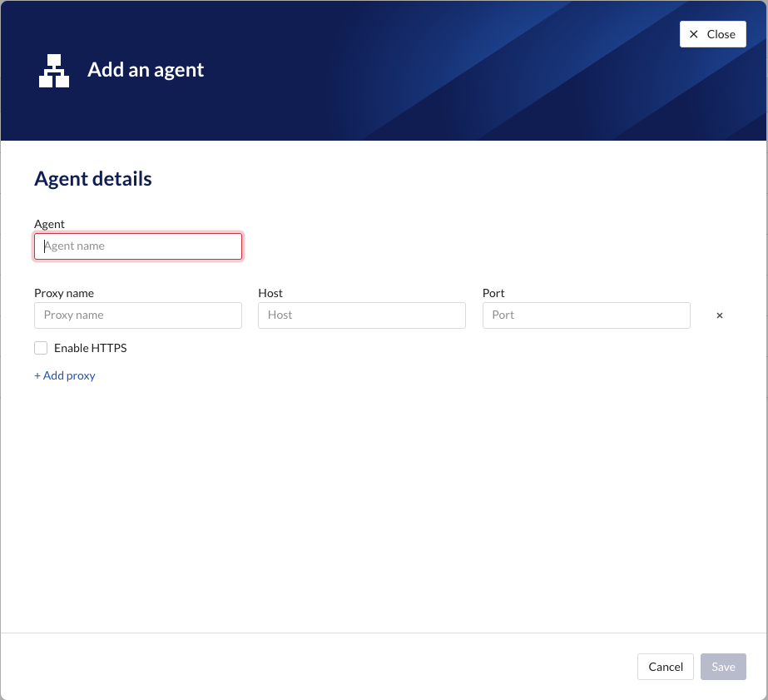Click the Port label above its field

tap(493, 292)
